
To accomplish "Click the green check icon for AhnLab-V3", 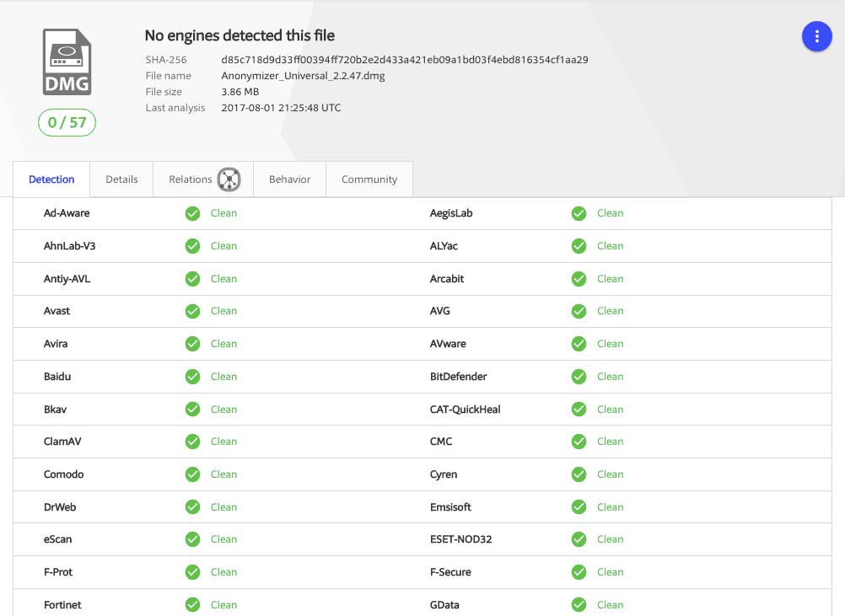I will [192, 247].
